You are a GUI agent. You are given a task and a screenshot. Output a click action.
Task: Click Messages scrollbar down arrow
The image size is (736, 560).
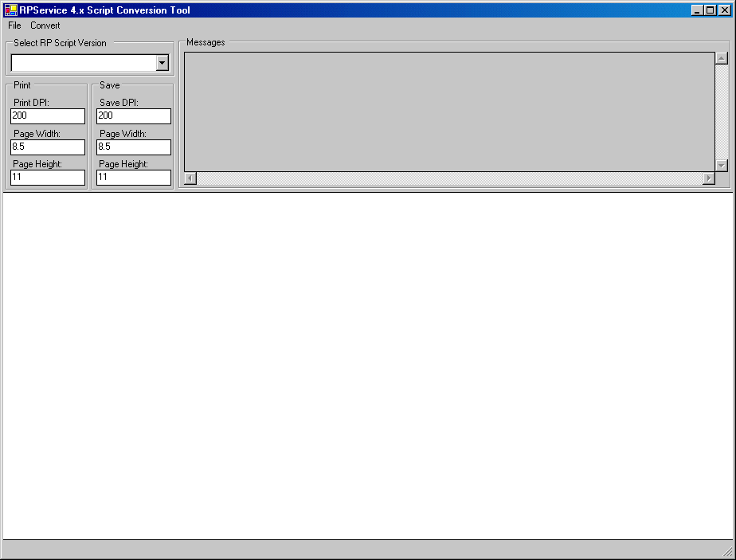pyautogui.click(x=722, y=165)
